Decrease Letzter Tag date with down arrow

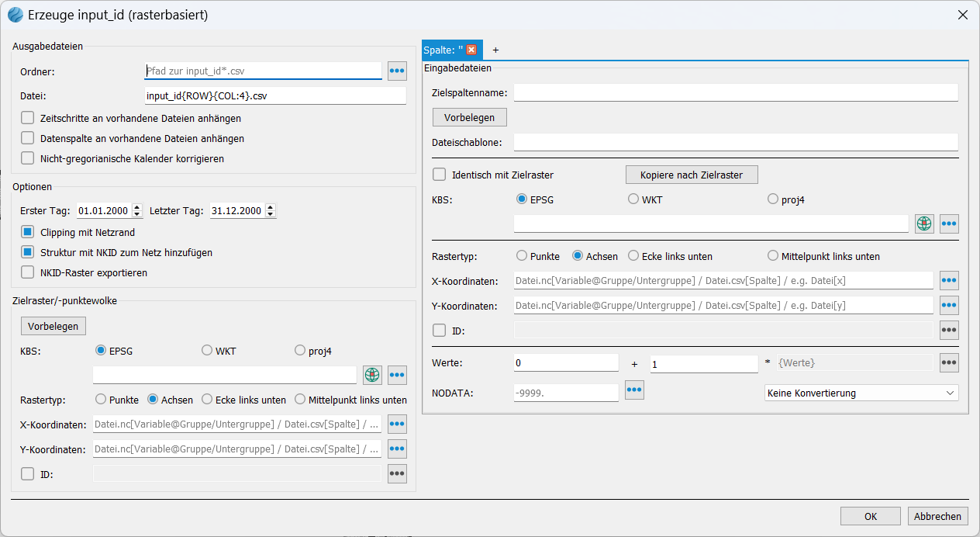[271, 214]
